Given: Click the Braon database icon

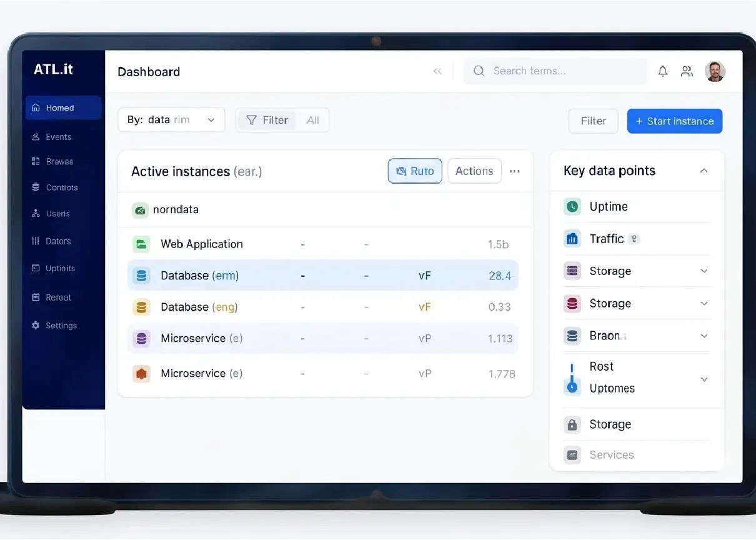Looking at the screenshot, I should pos(572,336).
